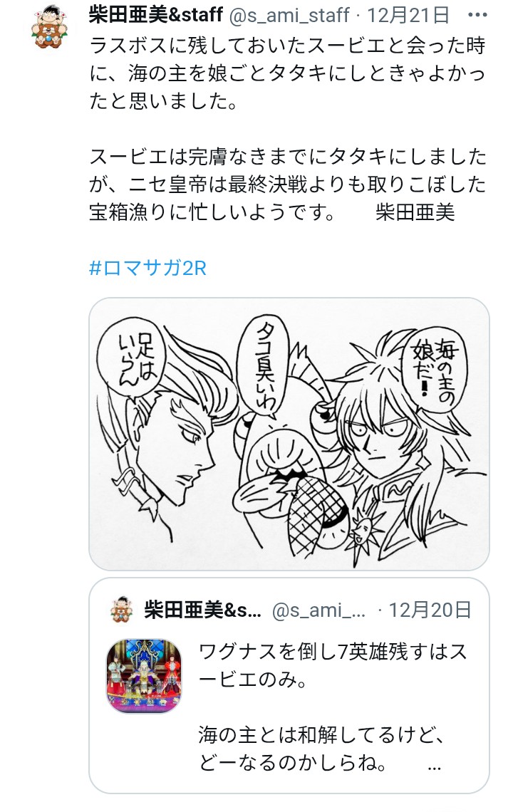Tap the 足はいらん speech bubble
The image size is (513, 812).
(131, 359)
